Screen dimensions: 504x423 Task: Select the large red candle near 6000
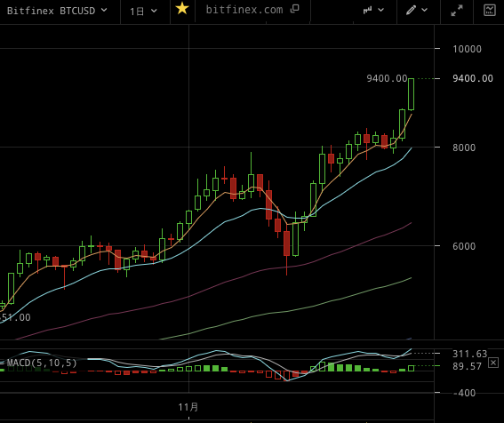pos(287,243)
